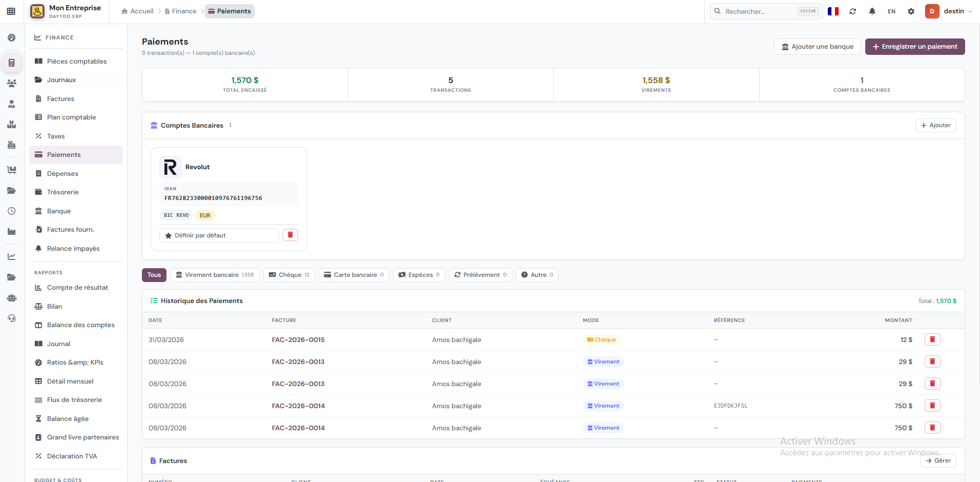
Task: Select the Chèque filter tab
Action: pyautogui.click(x=289, y=275)
